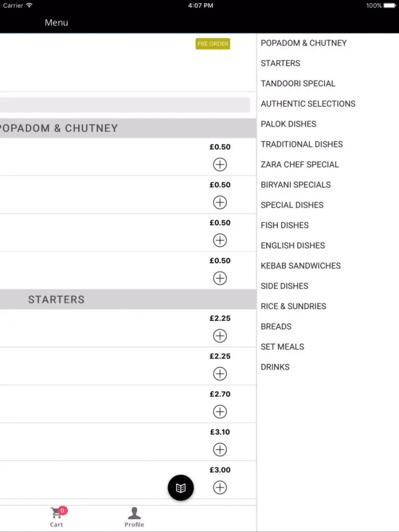Go to DRINKS category
The height and width of the screenshot is (532, 399).
(x=275, y=367)
